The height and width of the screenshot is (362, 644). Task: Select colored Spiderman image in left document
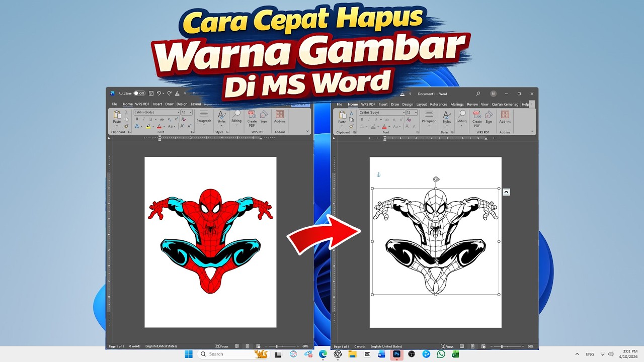point(210,241)
